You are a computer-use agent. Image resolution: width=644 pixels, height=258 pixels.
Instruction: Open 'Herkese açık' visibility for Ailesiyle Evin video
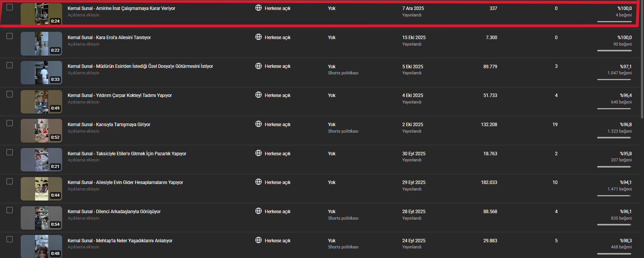point(277,182)
